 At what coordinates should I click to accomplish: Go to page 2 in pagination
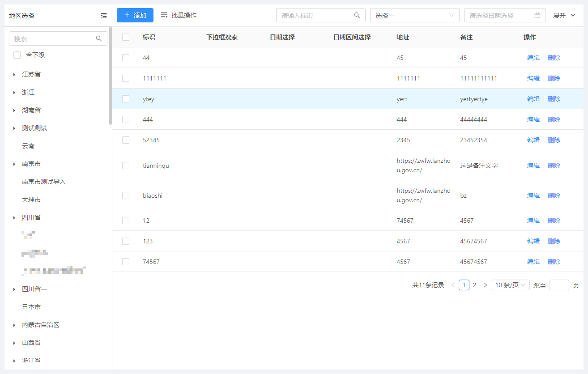point(475,285)
